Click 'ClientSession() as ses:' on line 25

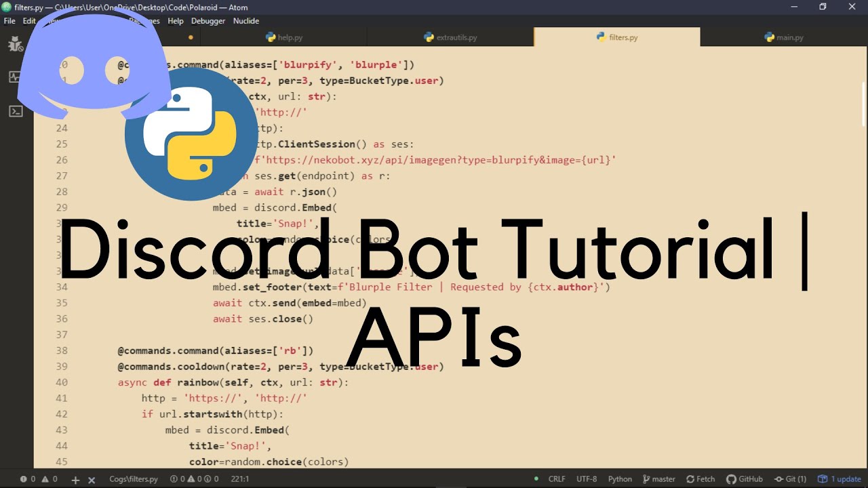pos(346,144)
